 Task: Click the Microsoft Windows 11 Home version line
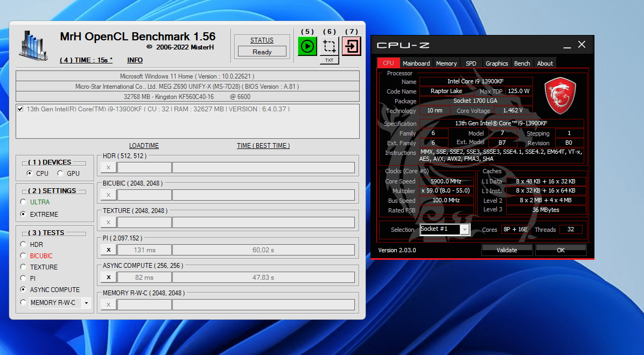coord(187,76)
